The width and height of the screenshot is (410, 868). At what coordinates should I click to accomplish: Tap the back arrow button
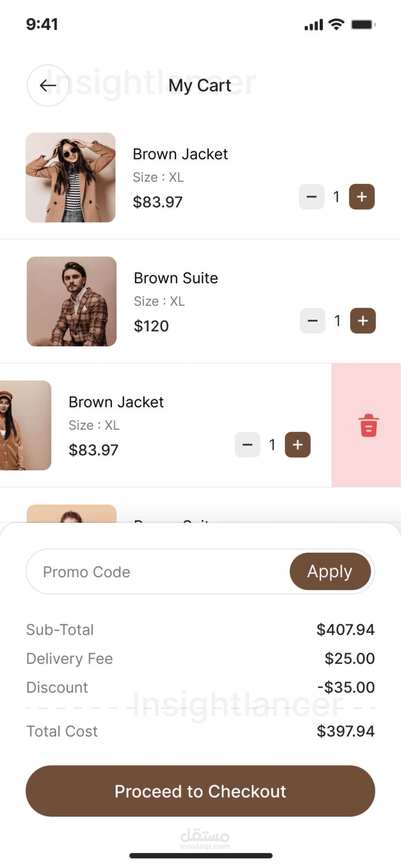pos(48,85)
